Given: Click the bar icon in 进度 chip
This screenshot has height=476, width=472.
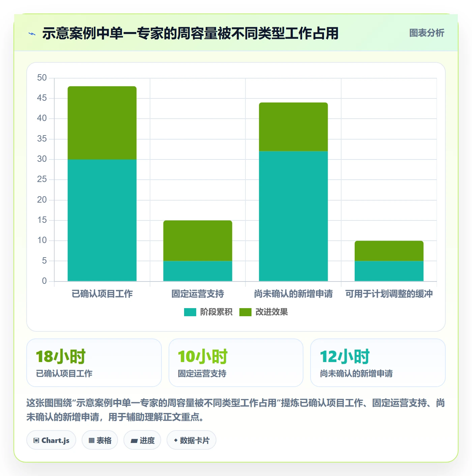Looking at the screenshot, I should [x=134, y=441].
